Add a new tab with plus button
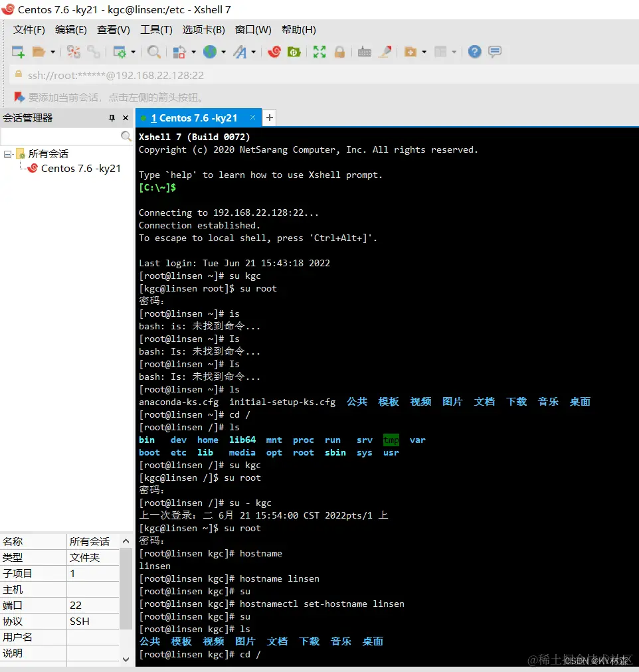Screen dimensions: 639x672 pyautogui.click(x=269, y=118)
